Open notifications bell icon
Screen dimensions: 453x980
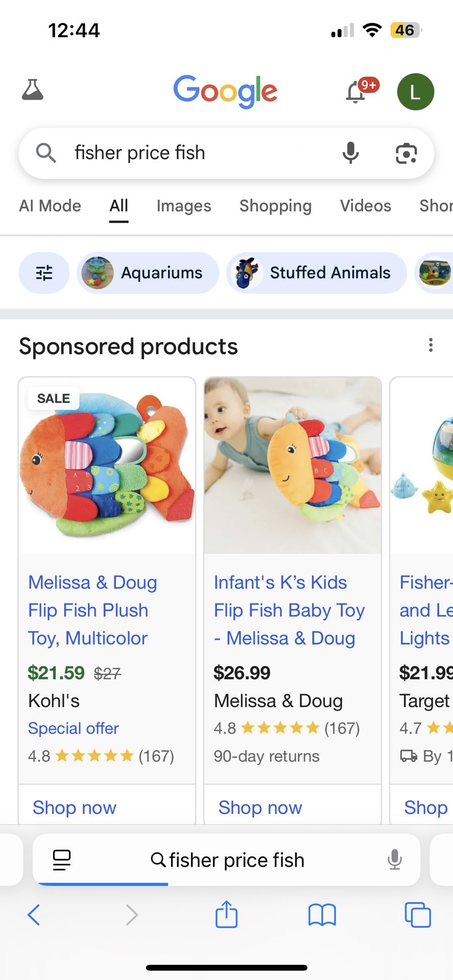click(x=356, y=92)
